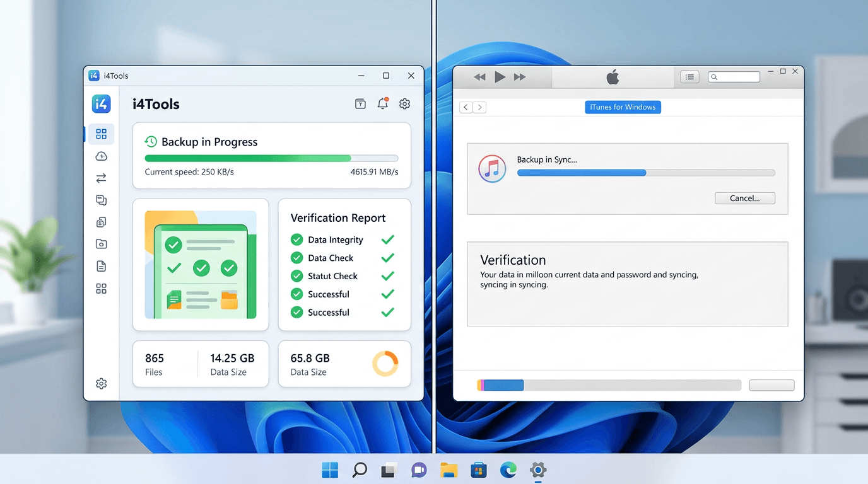This screenshot has width=868, height=484.
Task: Click the Data Check green check circle
Action: pyautogui.click(x=296, y=258)
